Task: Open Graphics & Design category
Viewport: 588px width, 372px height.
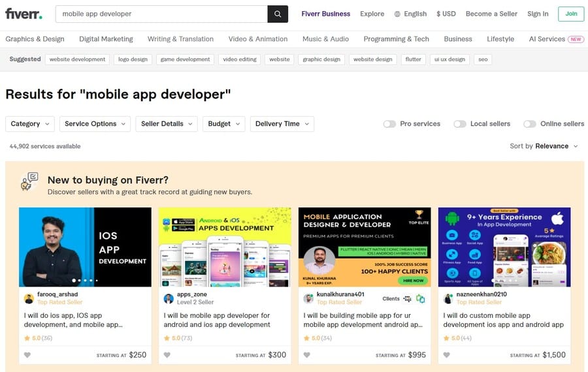Action: [35, 39]
